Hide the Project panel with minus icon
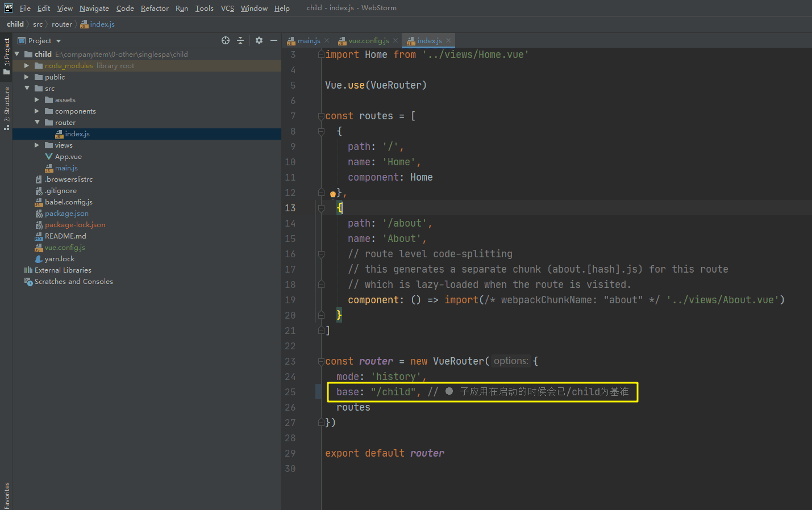Viewport: 812px width, 510px height. click(x=274, y=40)
